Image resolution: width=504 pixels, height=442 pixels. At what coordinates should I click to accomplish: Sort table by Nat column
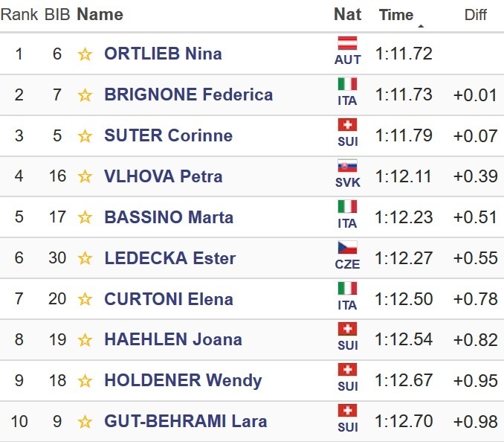click(x=347, y=14)
